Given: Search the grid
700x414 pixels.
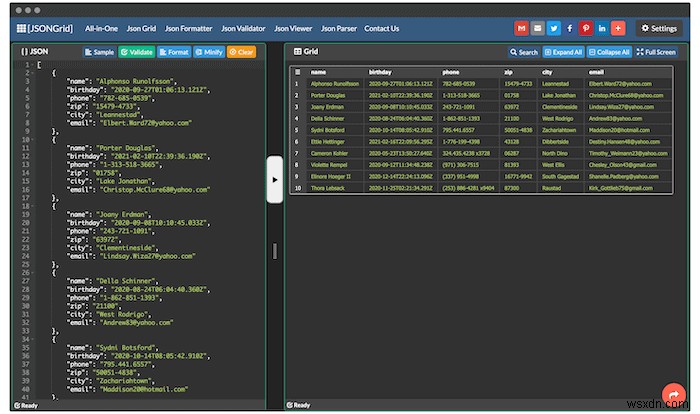Looking at the screenshot, I should tap(524, 52).
